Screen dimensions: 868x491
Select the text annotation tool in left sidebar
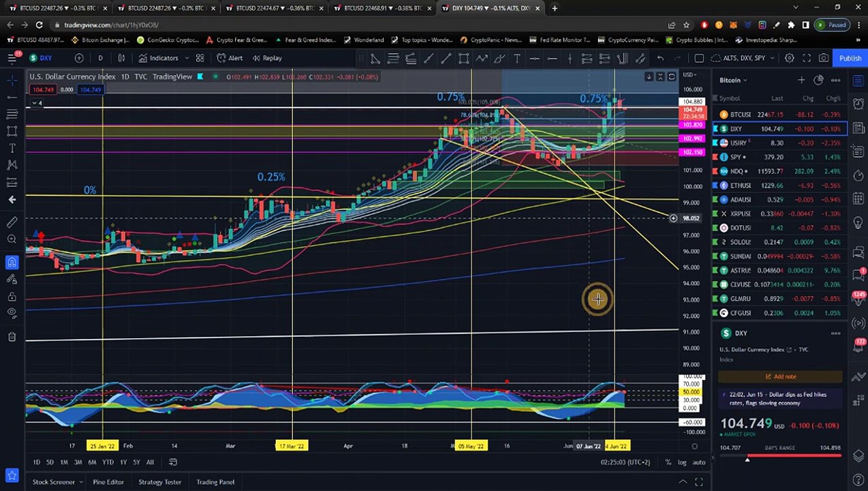(x=12, y=148)
